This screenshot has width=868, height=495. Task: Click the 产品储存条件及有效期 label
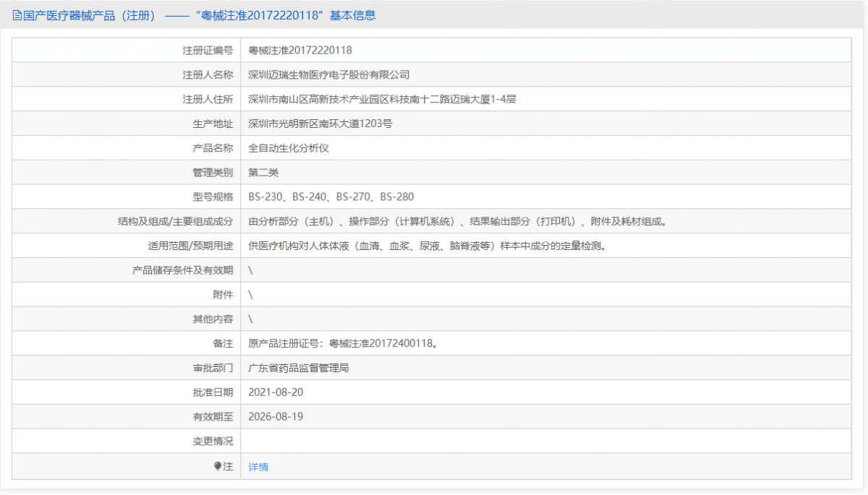click(182, 270)
